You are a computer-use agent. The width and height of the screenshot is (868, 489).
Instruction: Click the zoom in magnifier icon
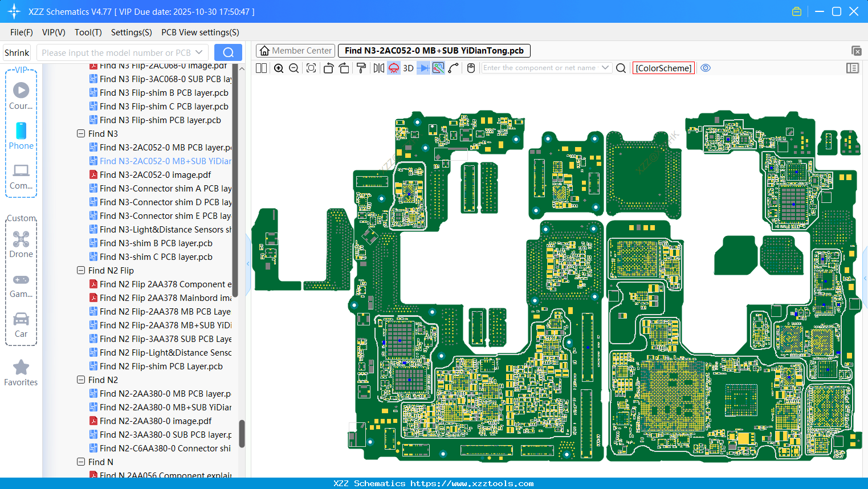tap(279, 68)
